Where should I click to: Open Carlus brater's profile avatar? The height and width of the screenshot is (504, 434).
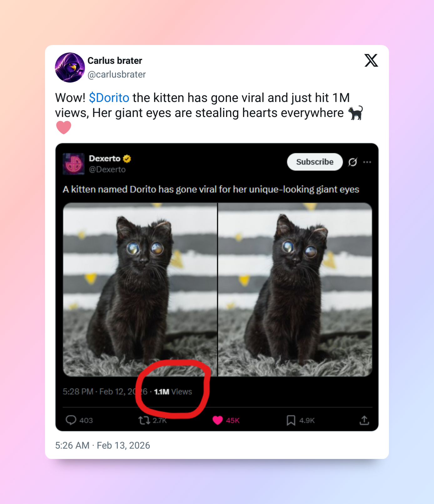click(x=70, y=68)
